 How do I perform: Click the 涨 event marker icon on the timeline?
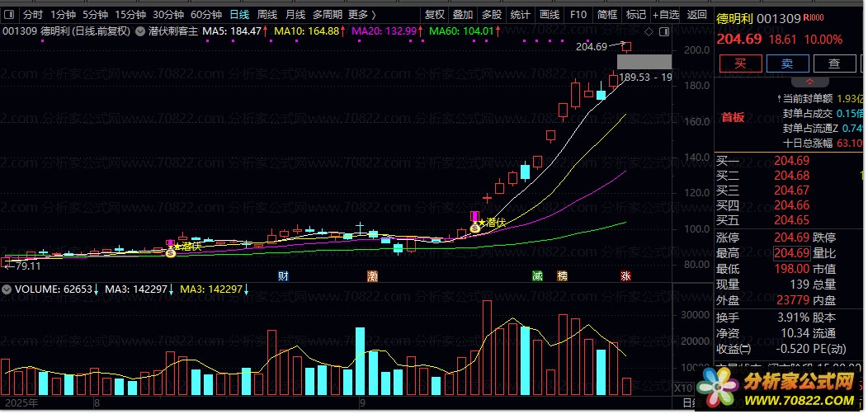click(x=625, y=275)
